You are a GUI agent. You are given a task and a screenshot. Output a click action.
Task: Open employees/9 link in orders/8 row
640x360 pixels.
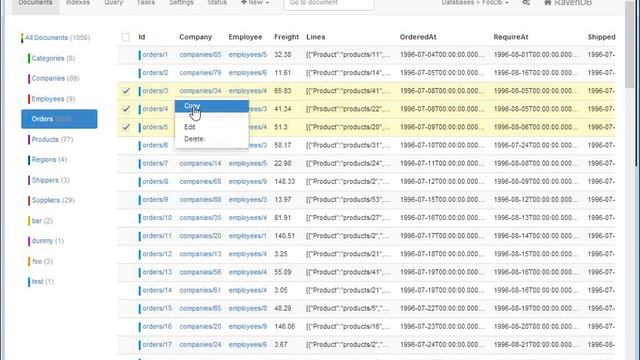pyautogui.click(x=248, y=182)
